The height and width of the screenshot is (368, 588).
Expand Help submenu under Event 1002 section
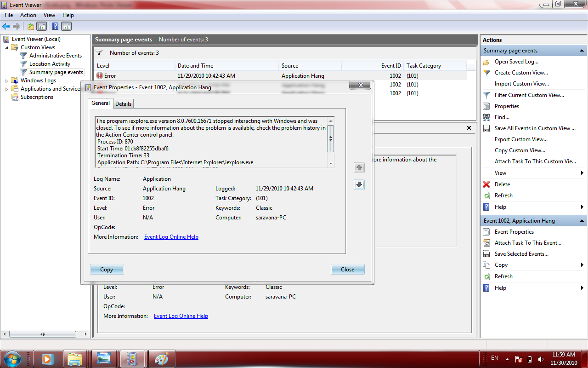533,288
